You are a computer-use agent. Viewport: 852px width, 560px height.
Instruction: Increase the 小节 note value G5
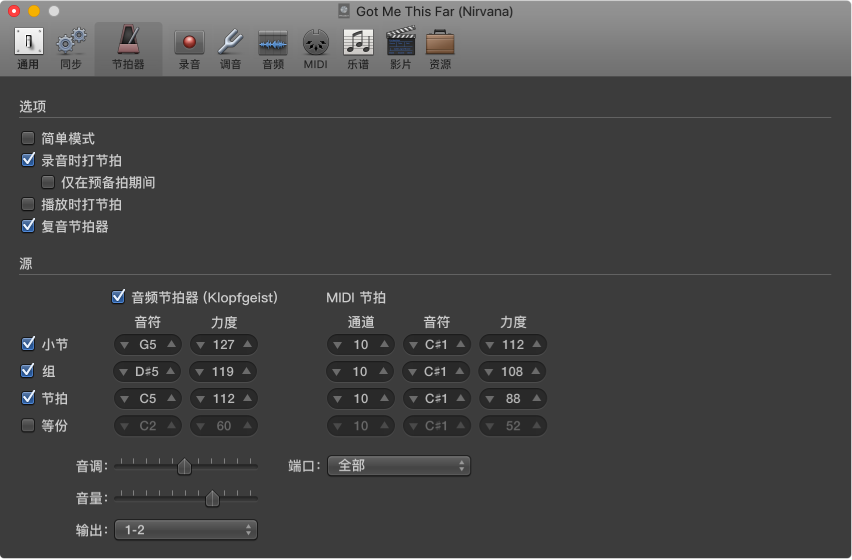tap(172, 345)
